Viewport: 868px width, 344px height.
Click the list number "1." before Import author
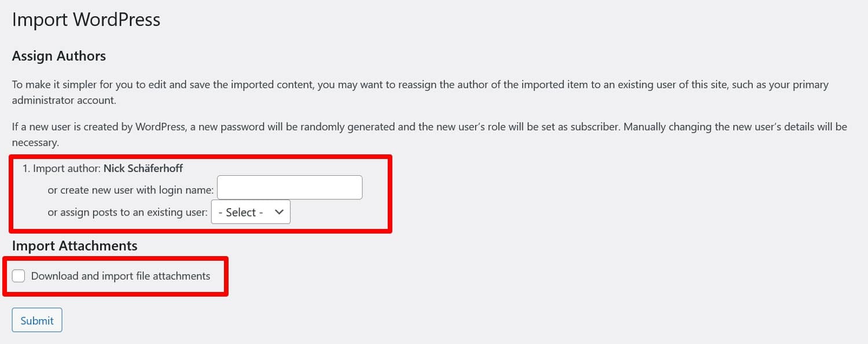click(26, 169)
